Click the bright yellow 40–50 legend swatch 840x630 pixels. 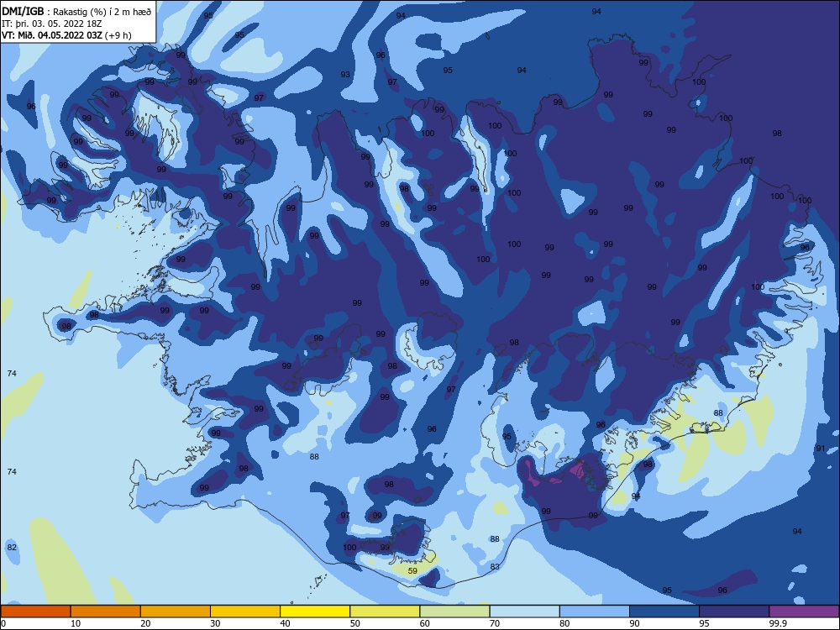pyautogui.click(x=315, y=612)
